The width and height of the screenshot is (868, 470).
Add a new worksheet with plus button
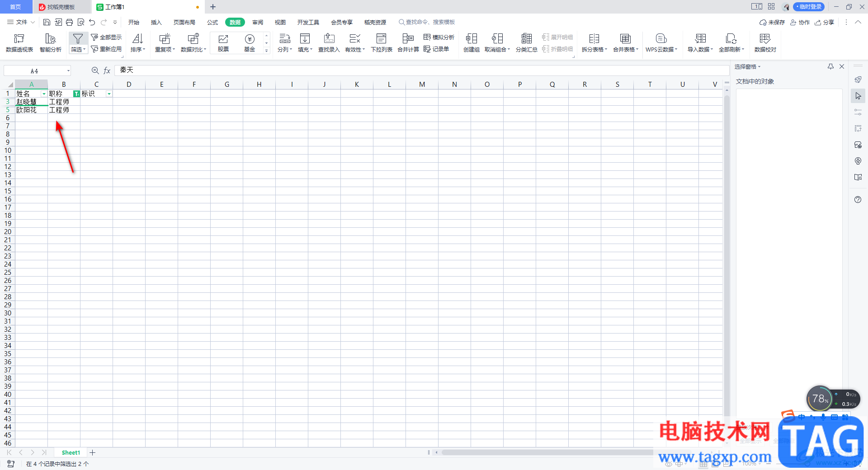click(92, 452)
